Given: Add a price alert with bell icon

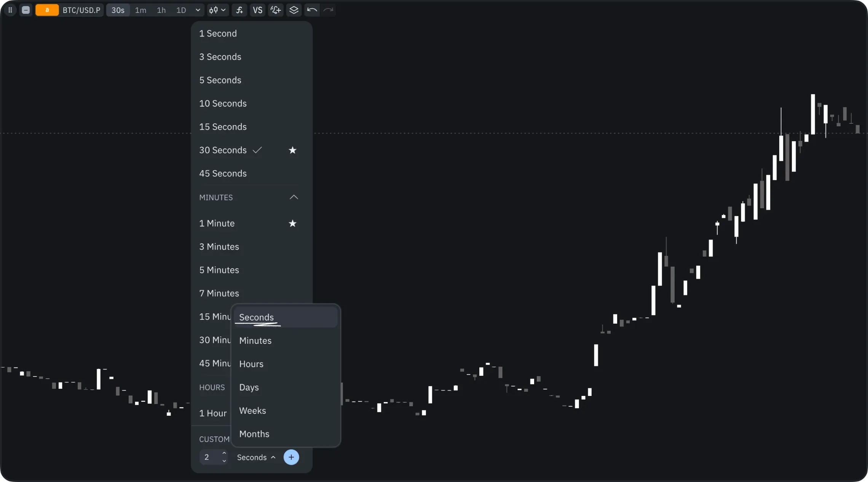Looking at the screenshot, I should 276,10.
